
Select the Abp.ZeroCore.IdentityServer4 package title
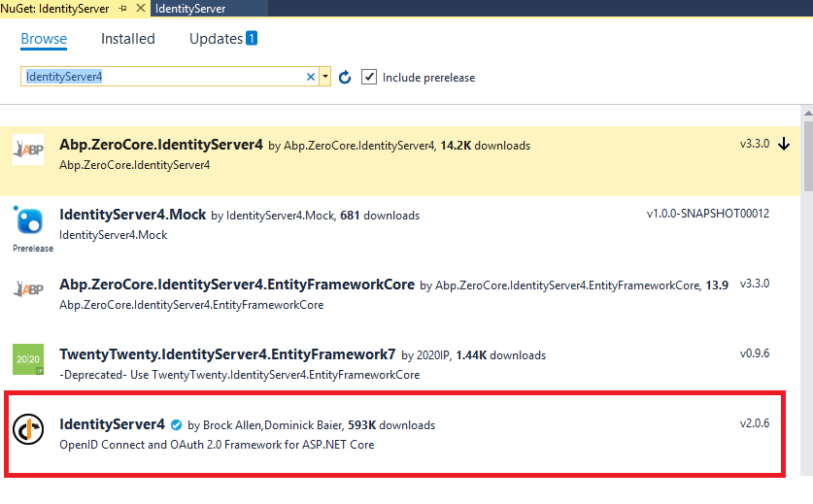pos(161,145)
